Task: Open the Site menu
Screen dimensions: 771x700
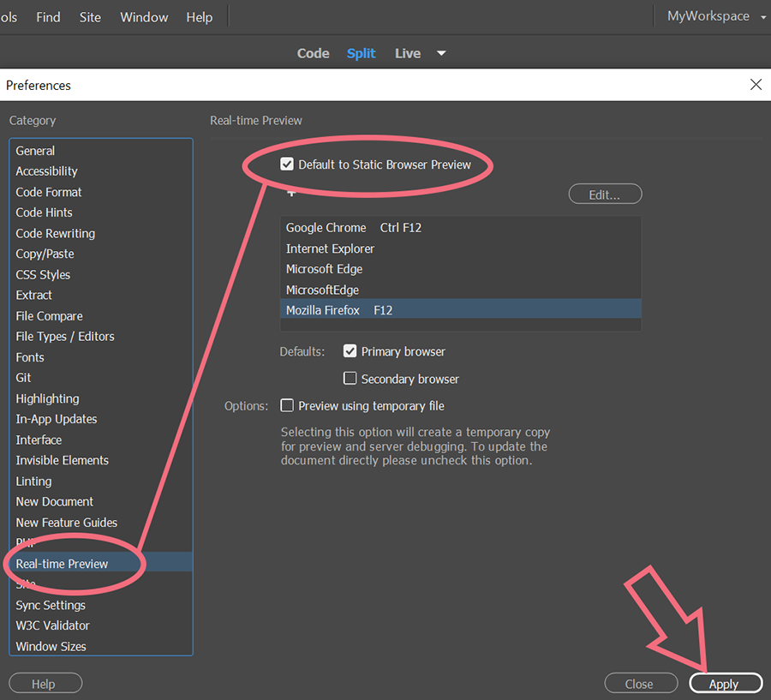Action: pyautogui.click(x=89, y=16)
